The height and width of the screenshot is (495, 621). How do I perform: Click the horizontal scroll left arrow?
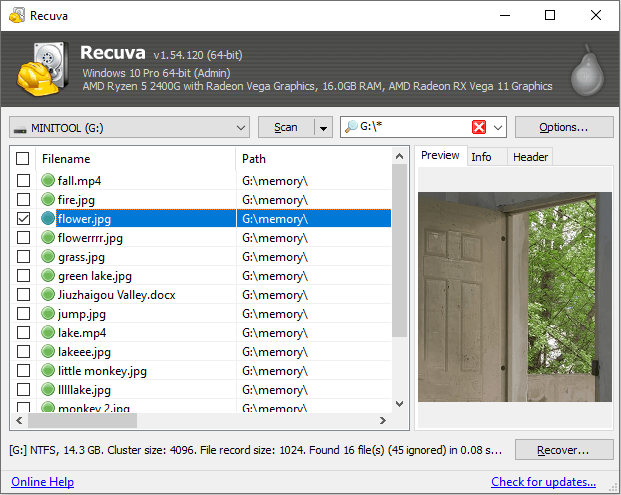(x=19, y=420)
